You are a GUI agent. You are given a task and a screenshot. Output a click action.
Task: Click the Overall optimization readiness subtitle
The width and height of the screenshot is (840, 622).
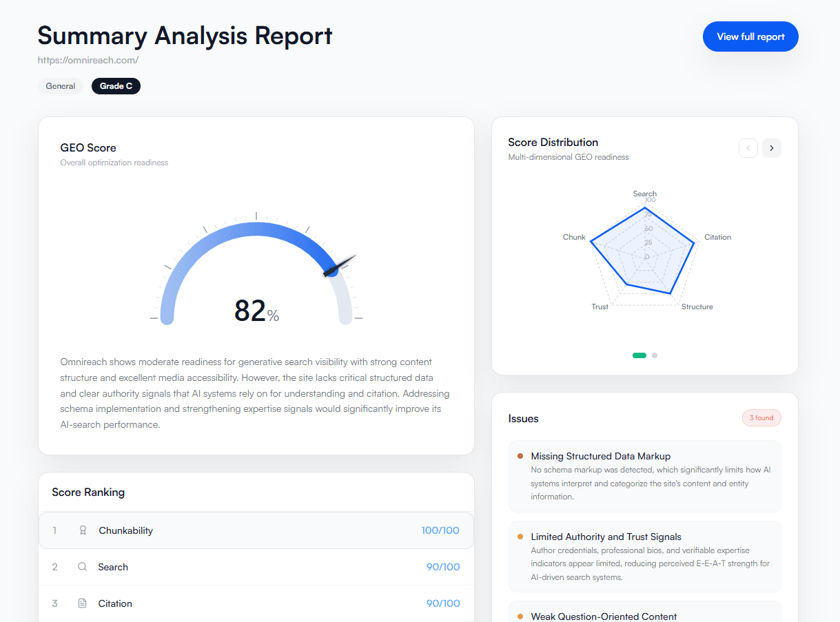click(x=114, y=163)
